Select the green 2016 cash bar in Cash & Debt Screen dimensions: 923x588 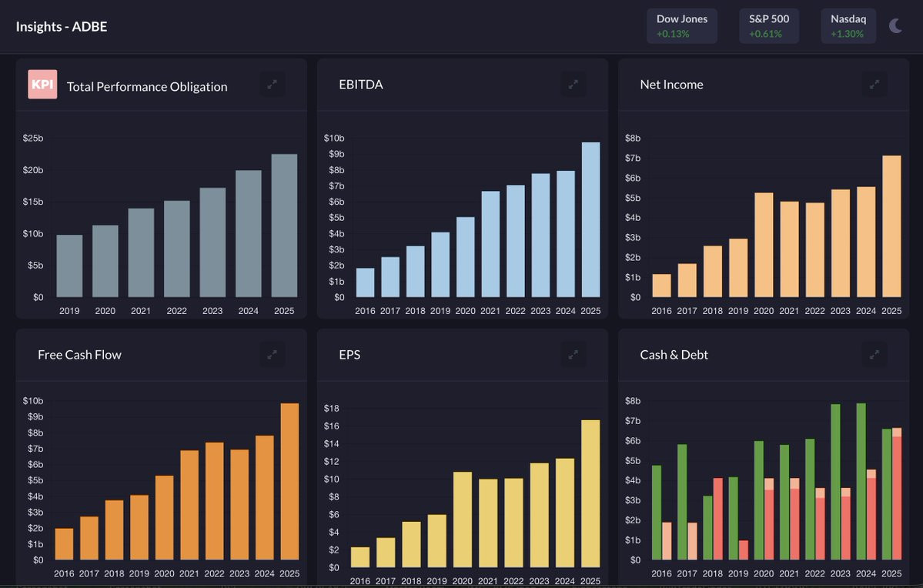click(657, 513)
